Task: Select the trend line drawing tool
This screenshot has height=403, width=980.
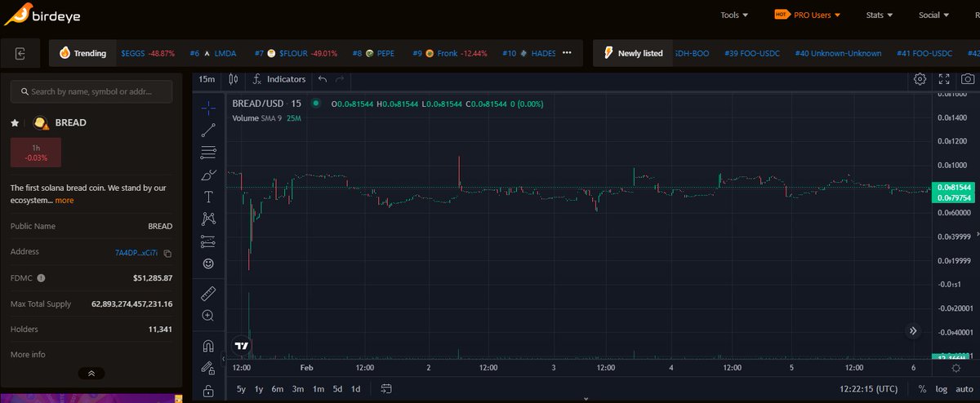Action: coord(208,130)
